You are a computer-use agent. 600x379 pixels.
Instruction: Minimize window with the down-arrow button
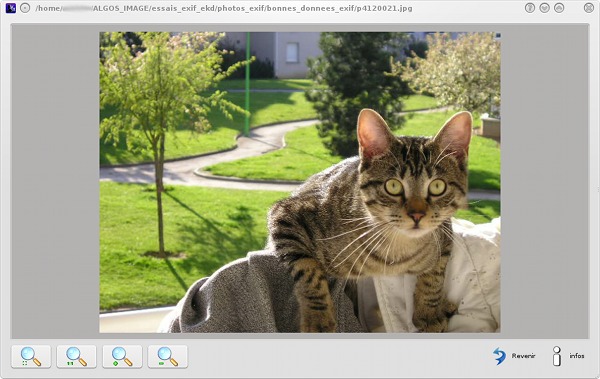coord(544,8)
